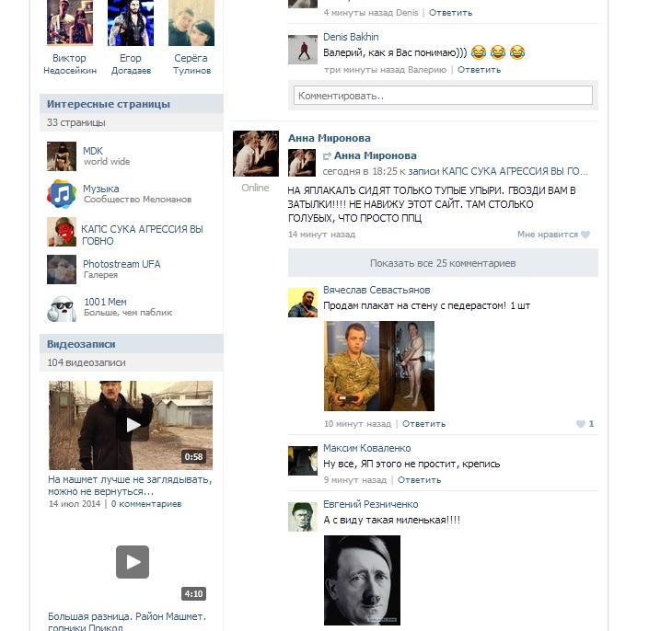Play the 0:58 Машмет video
The image size is (672, 631).
(131, 425)
